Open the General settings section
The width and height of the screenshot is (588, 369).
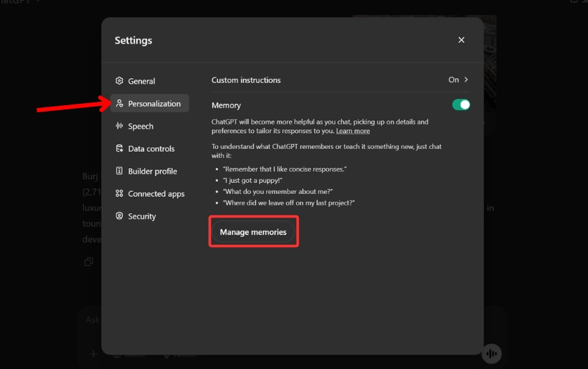coord(149,81)
